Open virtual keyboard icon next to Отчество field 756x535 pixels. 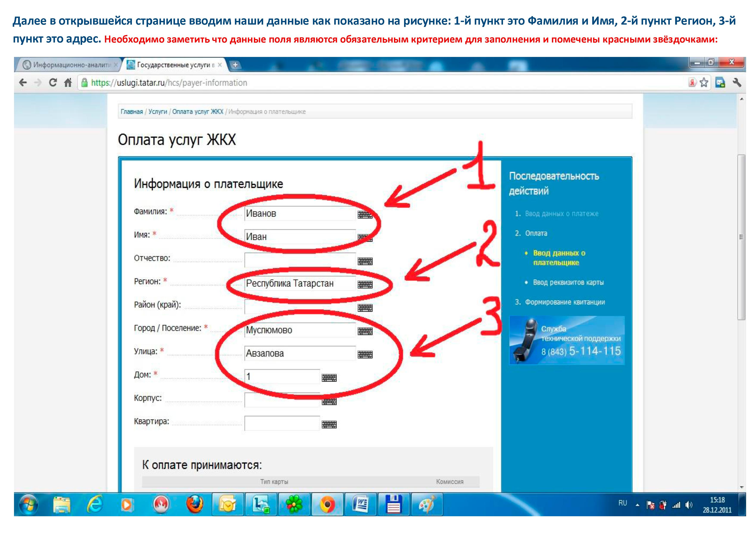pyautogui.click(x=365, y=261)
